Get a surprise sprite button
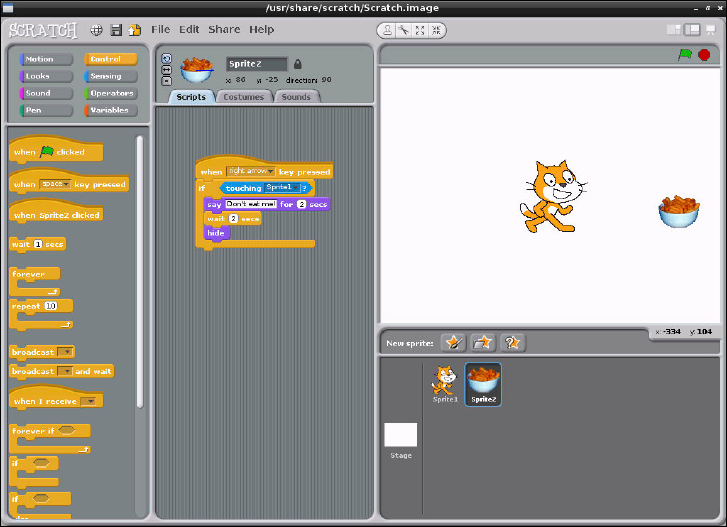 click(x=512, y=343)
